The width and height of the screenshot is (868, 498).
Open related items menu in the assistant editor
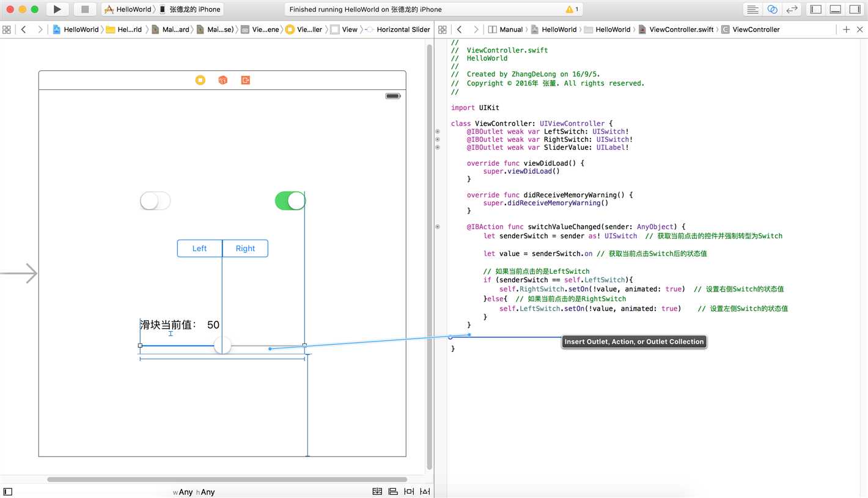443,29
